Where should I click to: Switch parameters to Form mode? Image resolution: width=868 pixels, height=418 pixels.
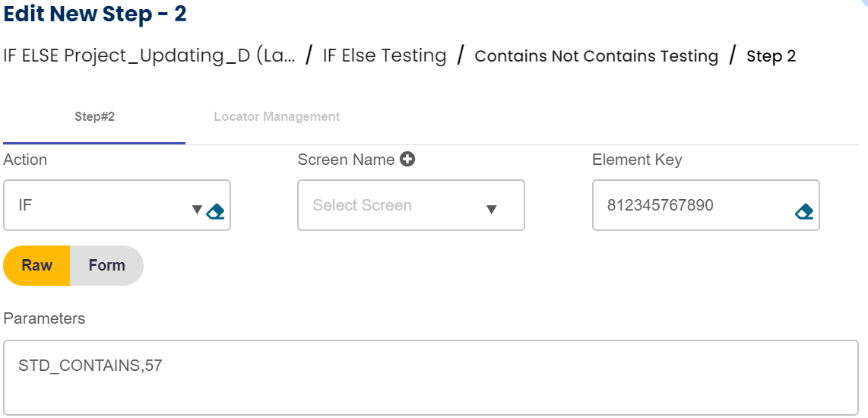pyautogui.click(x=106, y=265)
